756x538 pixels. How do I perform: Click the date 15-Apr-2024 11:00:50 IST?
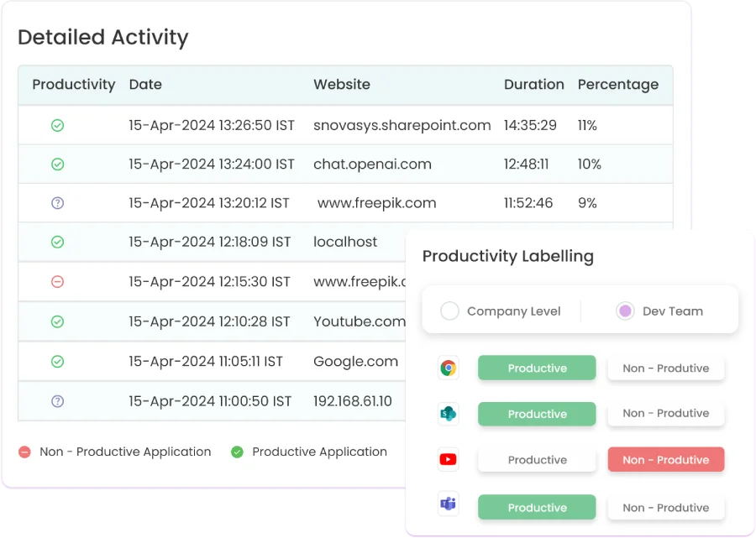(x=210, y=400)
